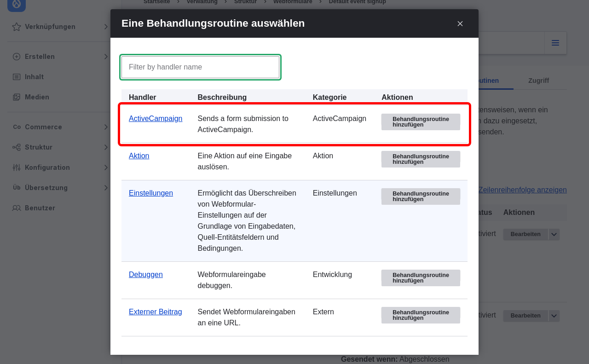This screenshot has height=364, width=589.
Task: Add the Aktion handler
Action: (421, 159)
